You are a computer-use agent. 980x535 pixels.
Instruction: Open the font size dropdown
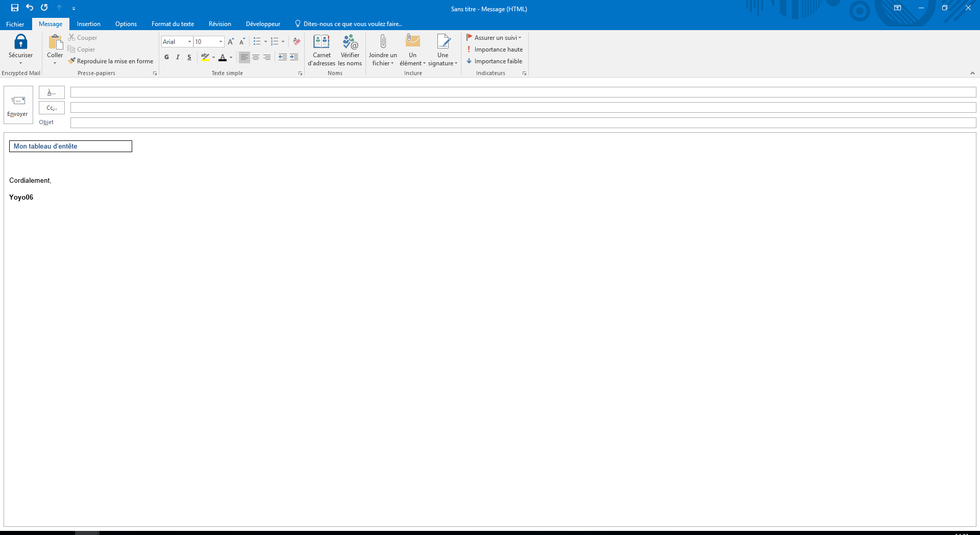(220, 42)
